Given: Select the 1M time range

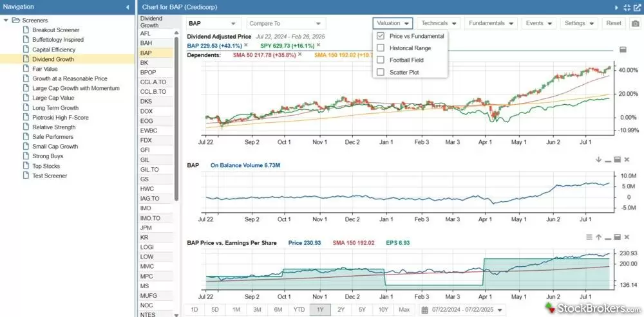Looking at the screenshot, I should [x=236, y=310].
